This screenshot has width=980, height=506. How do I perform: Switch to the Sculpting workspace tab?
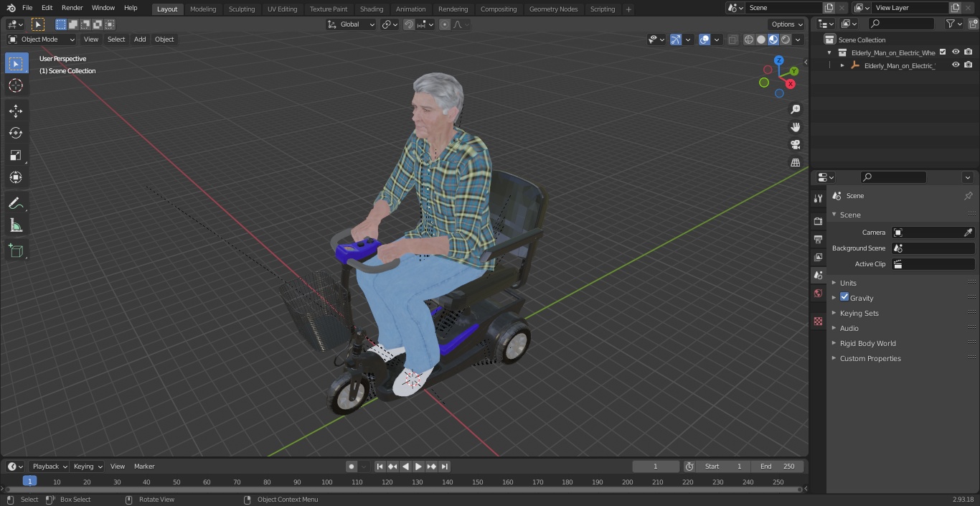pos(242,9)
